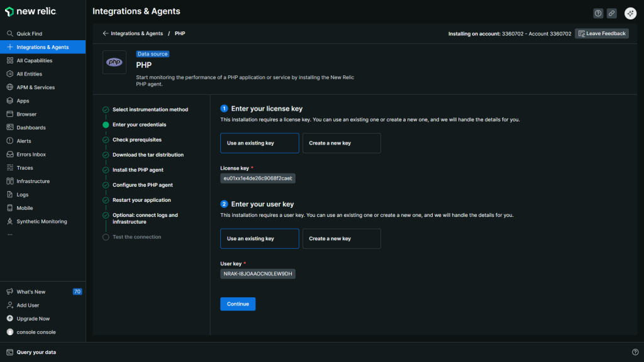Open Dashboards from the sidebar
The height and width of the screenshot is (362, 644).
pos(31,128)
